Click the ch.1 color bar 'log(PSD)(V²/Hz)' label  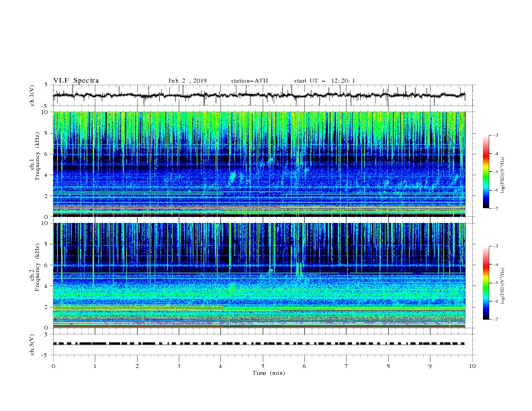point(503,175)
